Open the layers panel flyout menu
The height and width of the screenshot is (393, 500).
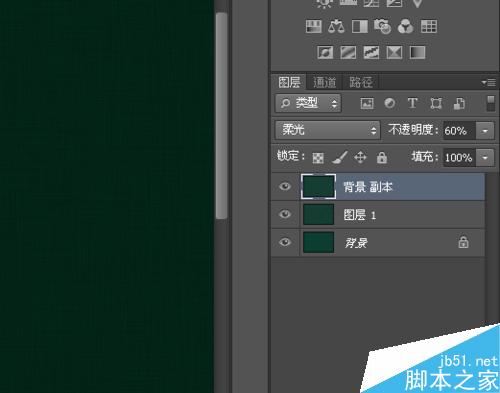coord(489,82)
